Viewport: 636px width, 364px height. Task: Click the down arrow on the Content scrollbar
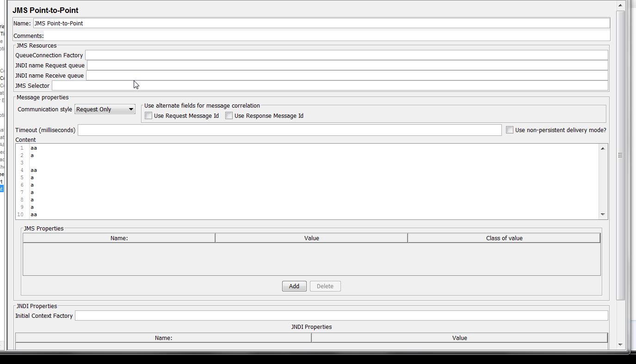click(x=602, y=214)
